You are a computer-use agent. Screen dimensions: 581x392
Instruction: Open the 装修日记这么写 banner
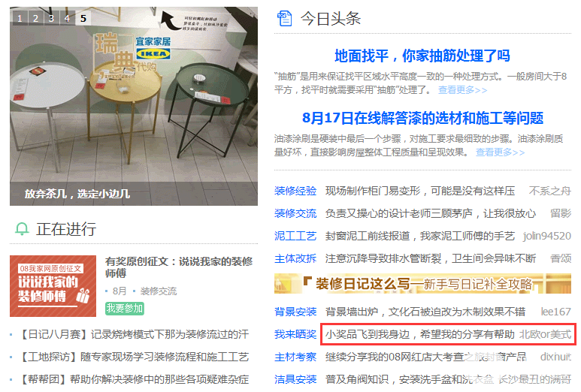(x=422, y=284)
